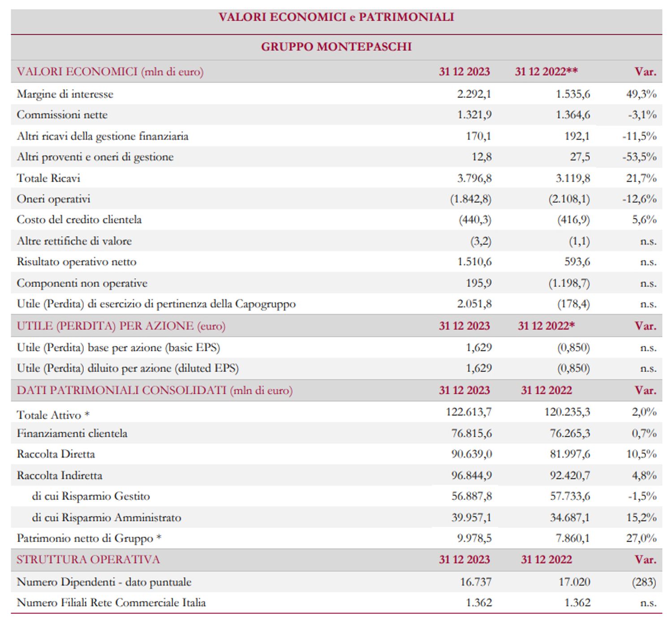The width and height of the screenshot is (672, 625).
Task: Select Patrimonio netto value 9.978,5
Action: (x=474, y=538)
